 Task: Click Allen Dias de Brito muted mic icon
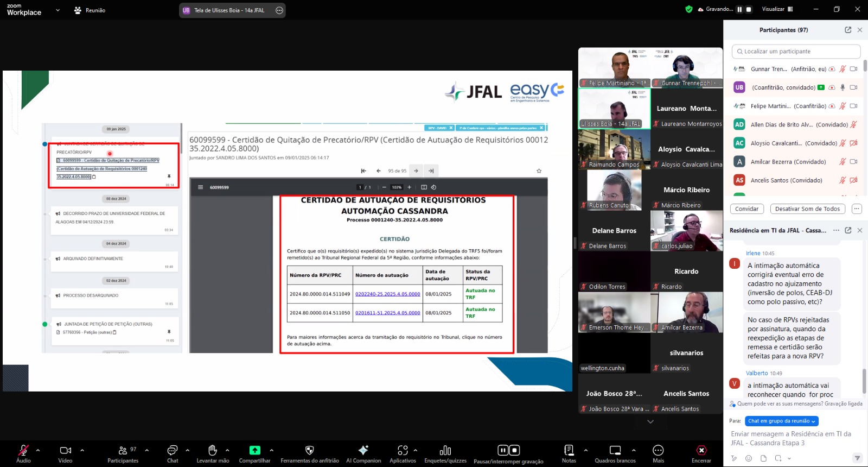[853, 124]
